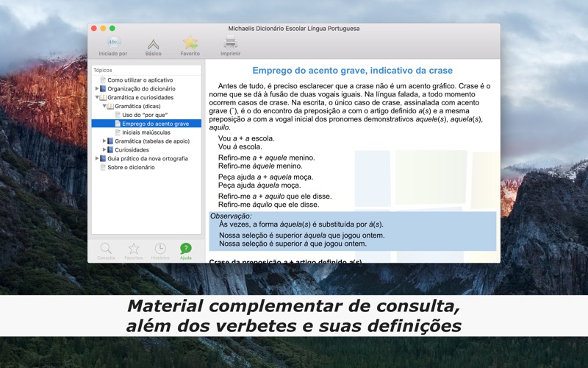Select Guia prático da nova ortografia row
588x368 pixels.
(x=148, y=158)
